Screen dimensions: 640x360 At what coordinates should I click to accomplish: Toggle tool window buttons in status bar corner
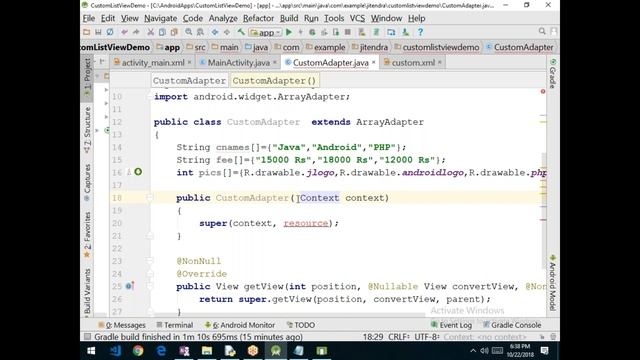pos(87,337)
